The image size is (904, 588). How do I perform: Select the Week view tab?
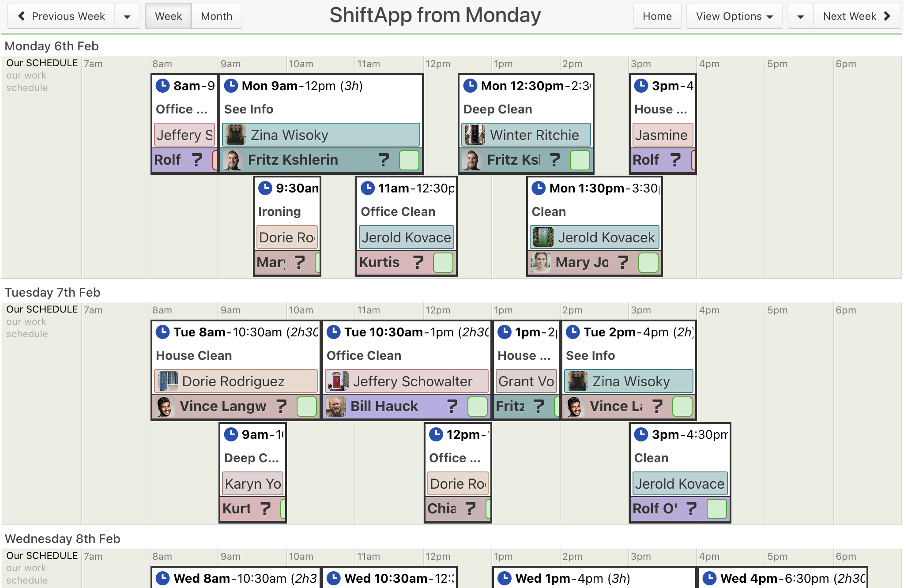pos(169,16)
